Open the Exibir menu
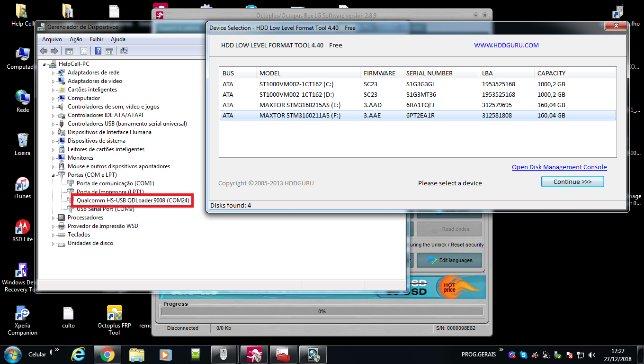This screenshot has width=644, height=364. 97,39
